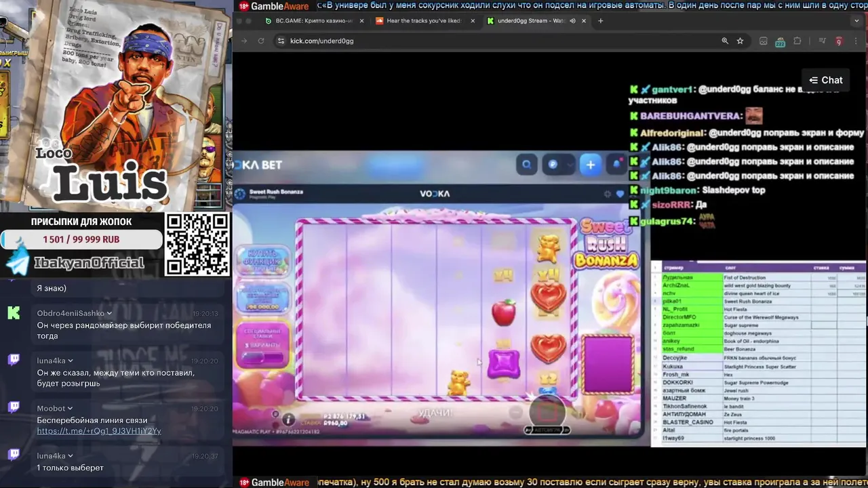Select spreadsheet cell 'starlight princess 1000'

point(766,439)
